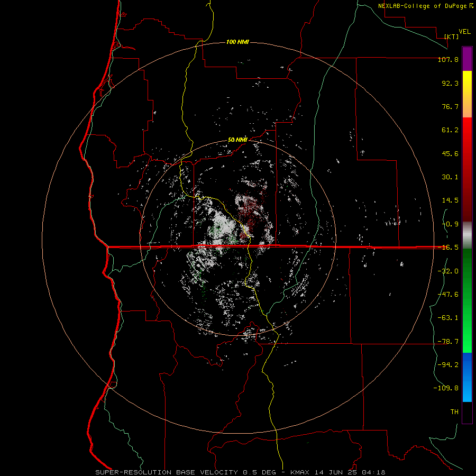Click the -94.2 scale value
Viewport: 476px width, 476px height.
pos(448,365)
